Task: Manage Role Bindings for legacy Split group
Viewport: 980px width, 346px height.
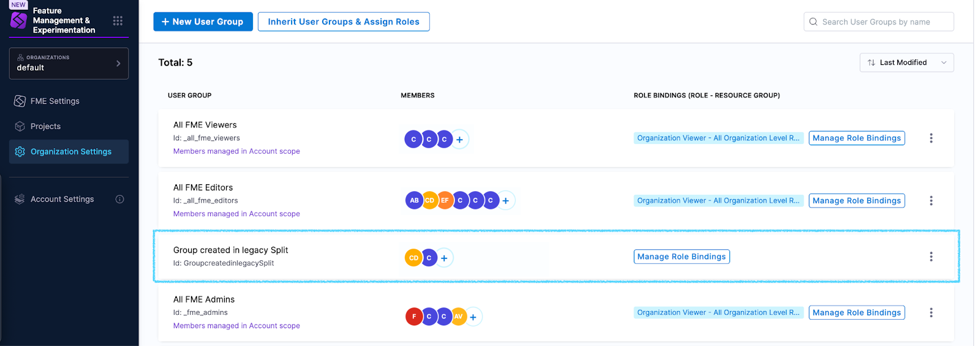Action: pyautogui.click(x=681, y=257)
